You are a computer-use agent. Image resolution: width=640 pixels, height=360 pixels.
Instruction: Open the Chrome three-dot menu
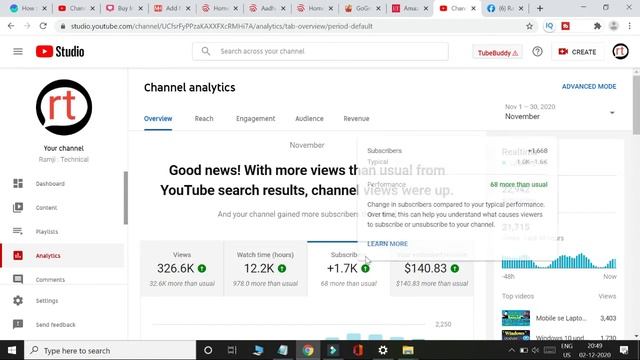[x=629, y=26]
